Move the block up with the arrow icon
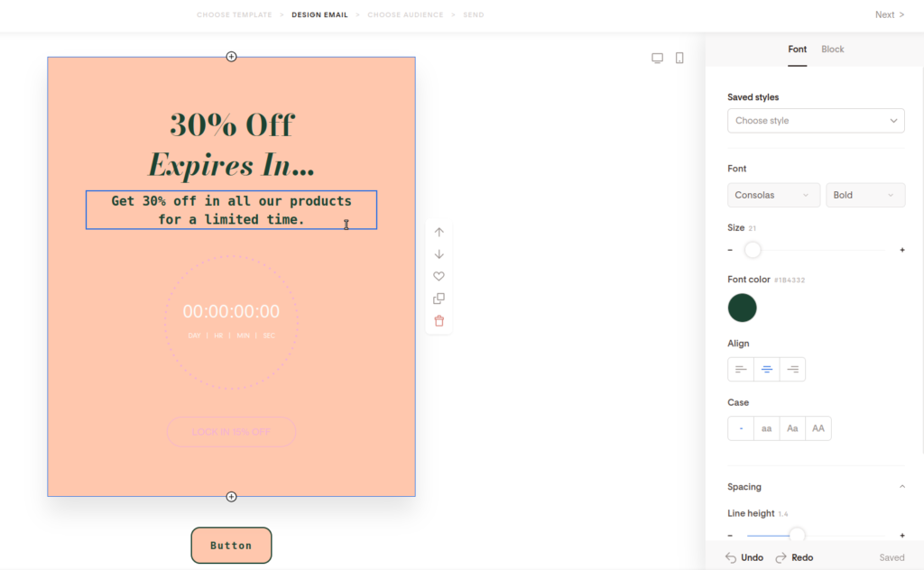The image size is (924, 570). click(439, 232)
